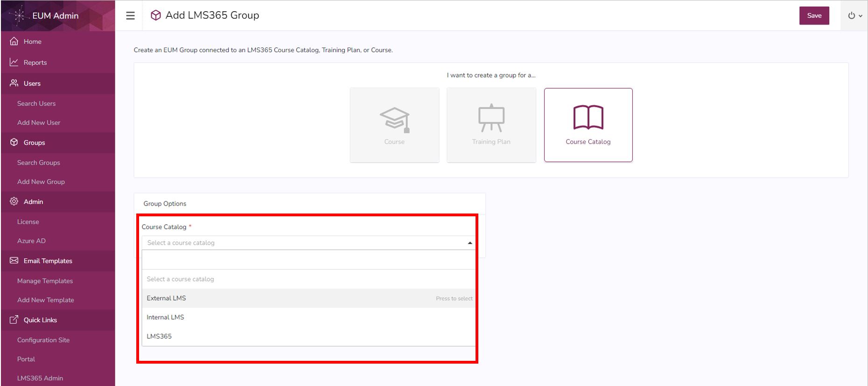Click the Training Plan easel icon
Image resolution: width=868 pixels, height=386 pixels.
(491, 118)
